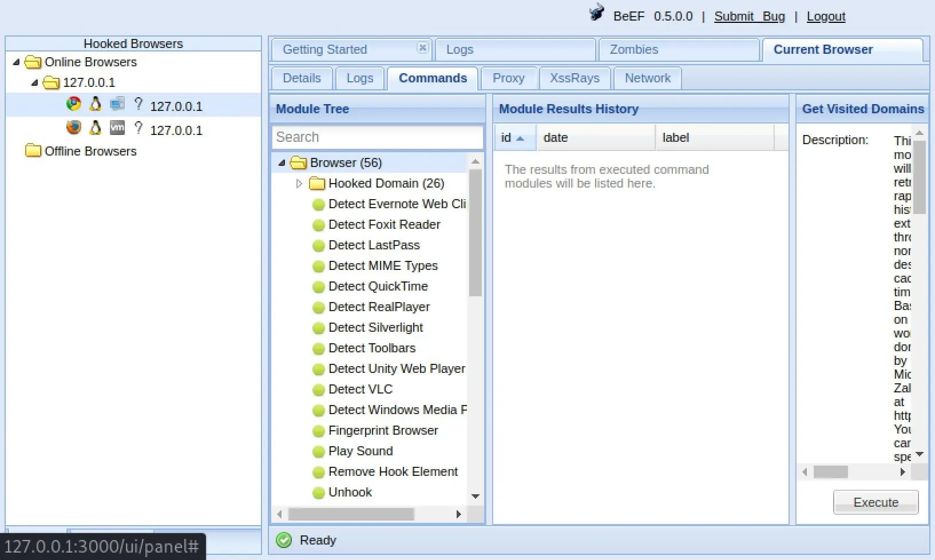
Task: Click green status dot beside Unhook
Action: point(319,493)
